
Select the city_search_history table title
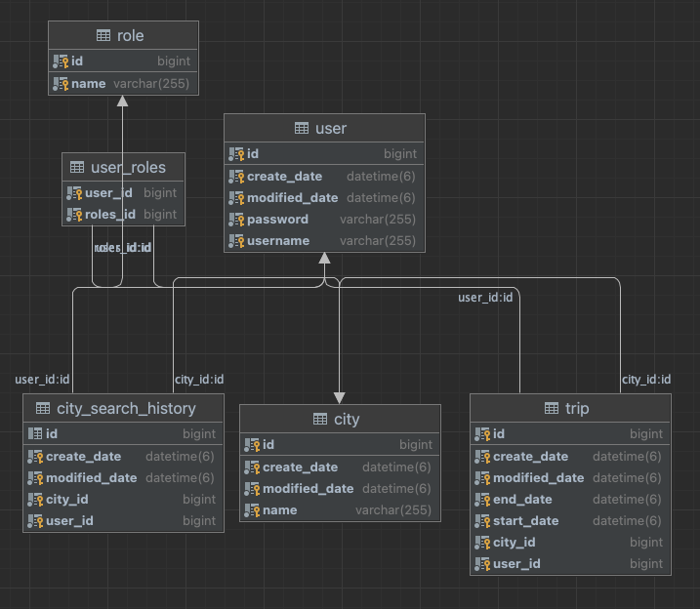pos(126,409)
